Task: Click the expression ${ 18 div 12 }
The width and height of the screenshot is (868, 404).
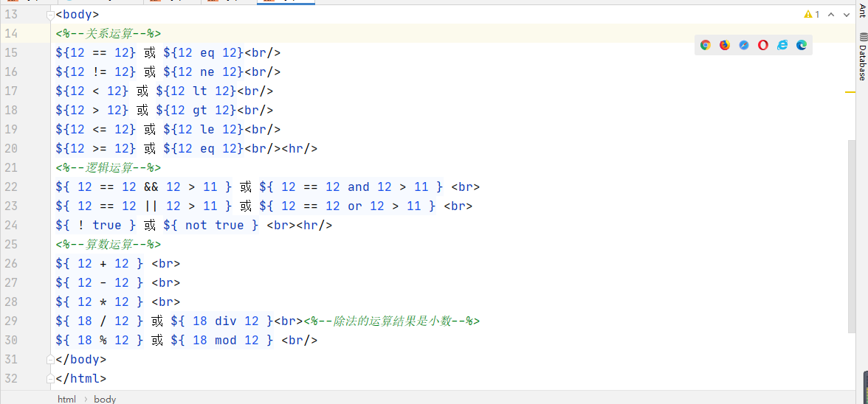Action: (x=222, y=321)
